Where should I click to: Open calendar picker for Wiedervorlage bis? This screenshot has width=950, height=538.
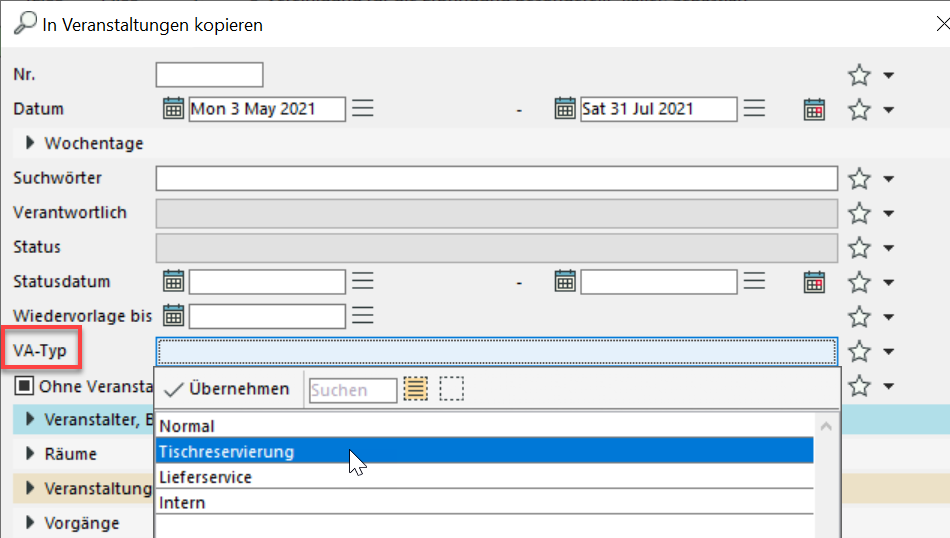point(174,316)
